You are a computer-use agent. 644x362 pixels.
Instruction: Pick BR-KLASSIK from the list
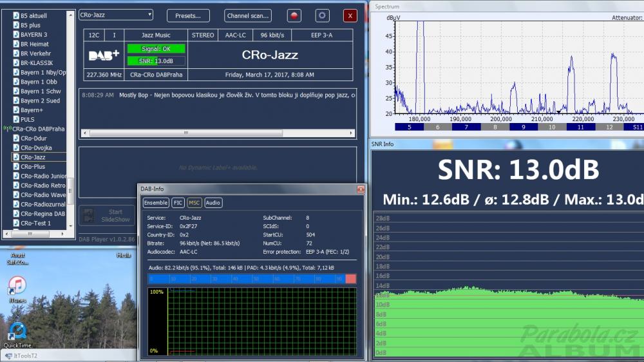point(37,63)
